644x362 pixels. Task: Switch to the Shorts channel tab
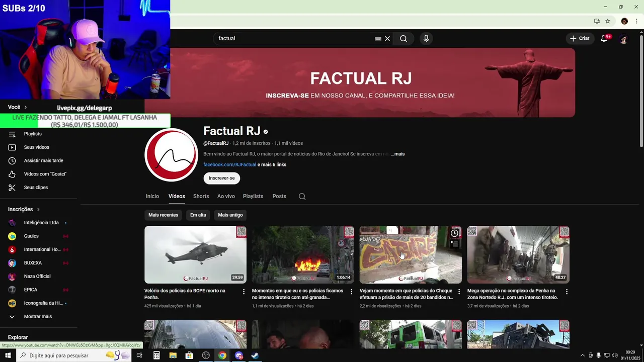coord(201,197)
